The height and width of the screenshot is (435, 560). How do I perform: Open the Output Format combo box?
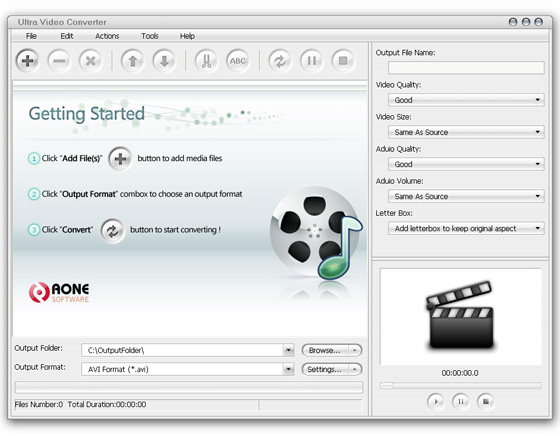point(188,369)
